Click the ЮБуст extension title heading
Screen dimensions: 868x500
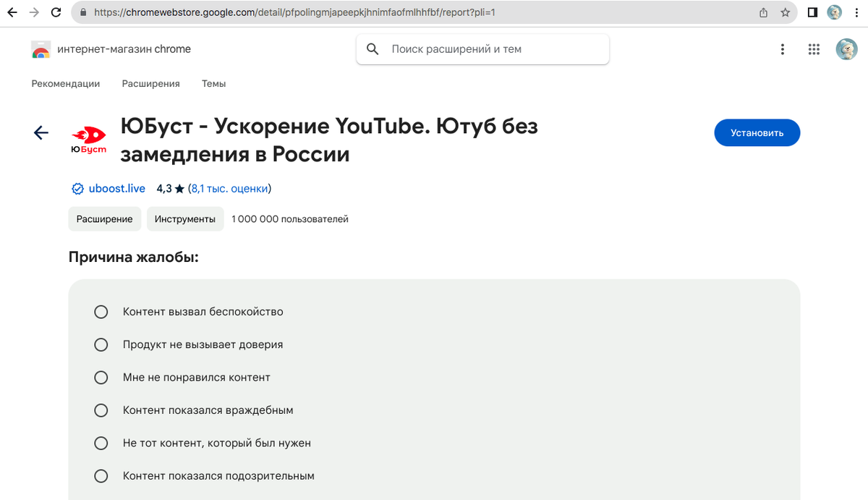329,140
